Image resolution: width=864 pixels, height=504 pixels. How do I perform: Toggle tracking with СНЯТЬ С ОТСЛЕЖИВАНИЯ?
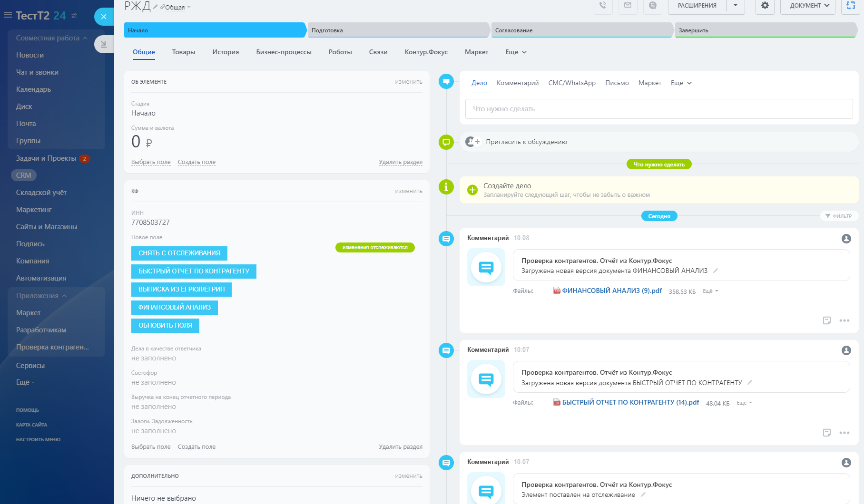click(x=179, y=253)
